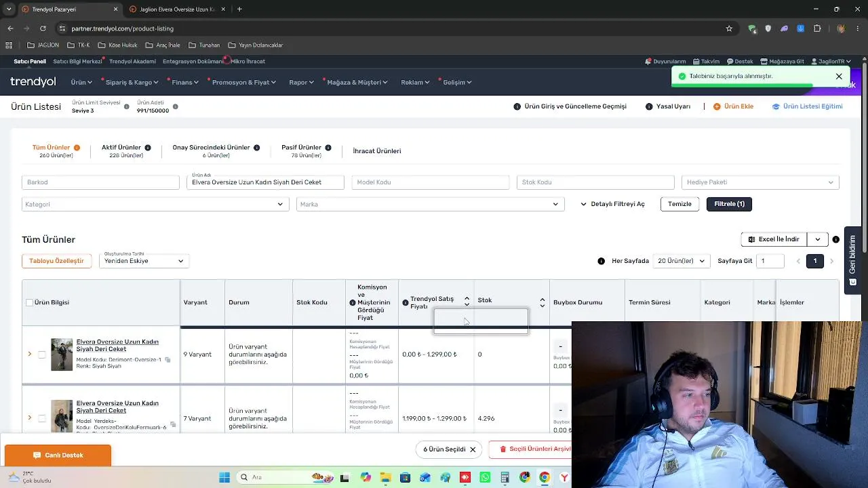
Task: Bookmark this page with star icon
Action: [x=729, y=28]
